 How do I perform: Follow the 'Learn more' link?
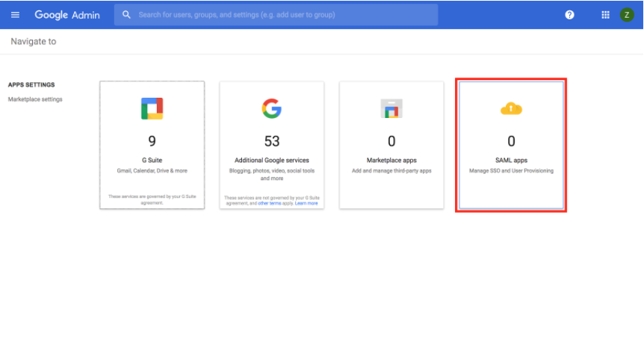point(306,204)
